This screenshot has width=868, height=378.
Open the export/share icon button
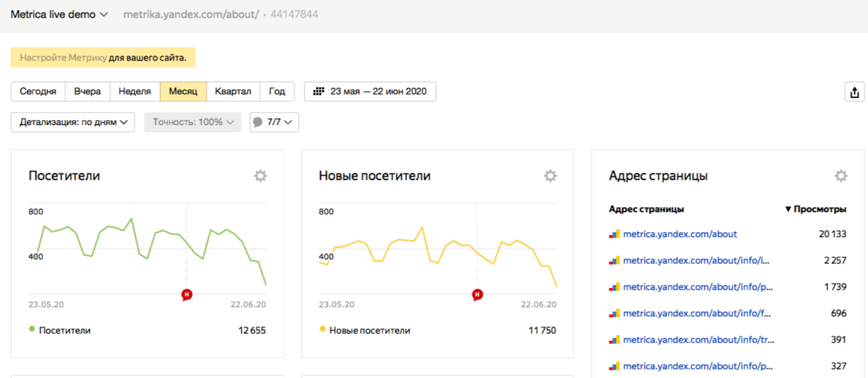coord(854,92)
